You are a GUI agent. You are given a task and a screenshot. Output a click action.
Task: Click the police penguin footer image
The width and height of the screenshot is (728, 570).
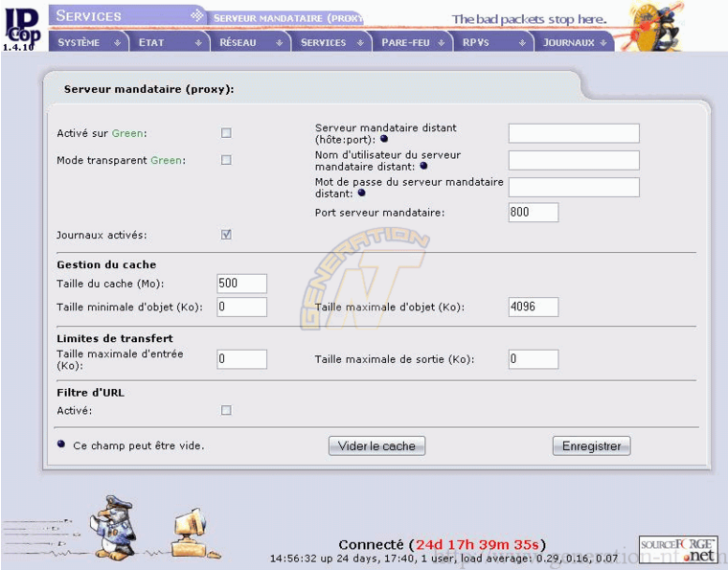coord(115,528)
